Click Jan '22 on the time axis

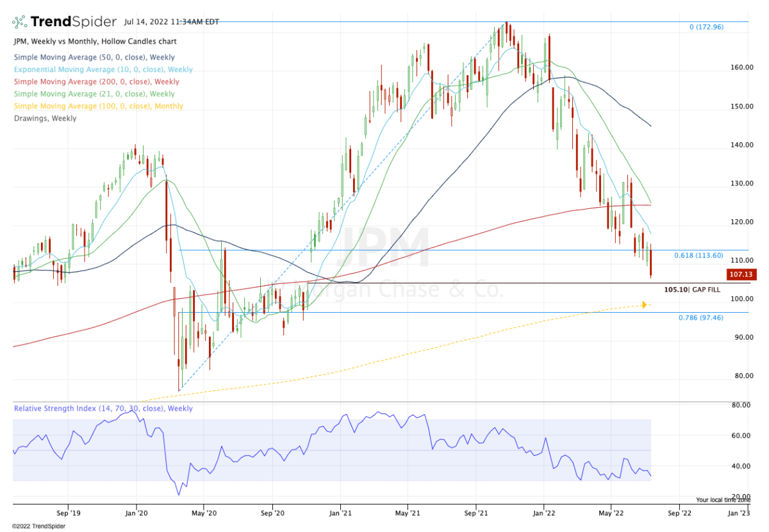coord(544,513)
